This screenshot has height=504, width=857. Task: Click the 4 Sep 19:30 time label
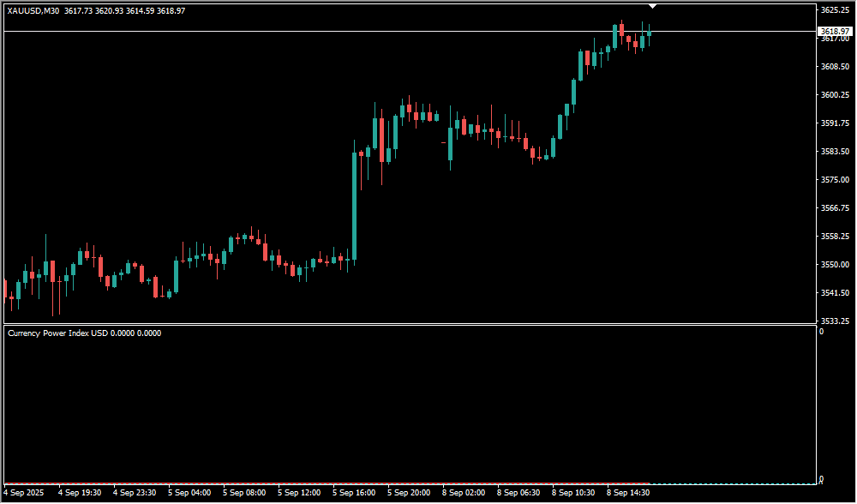click(80, 493)
